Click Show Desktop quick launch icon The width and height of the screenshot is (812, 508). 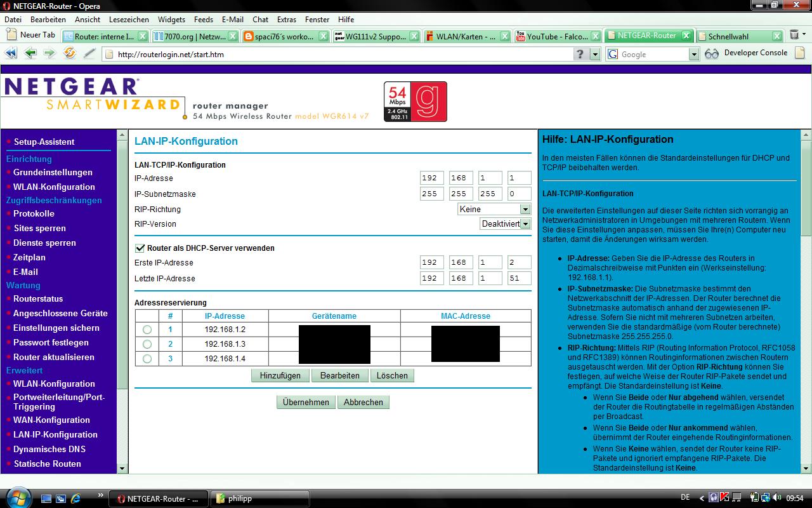[46, 498]
